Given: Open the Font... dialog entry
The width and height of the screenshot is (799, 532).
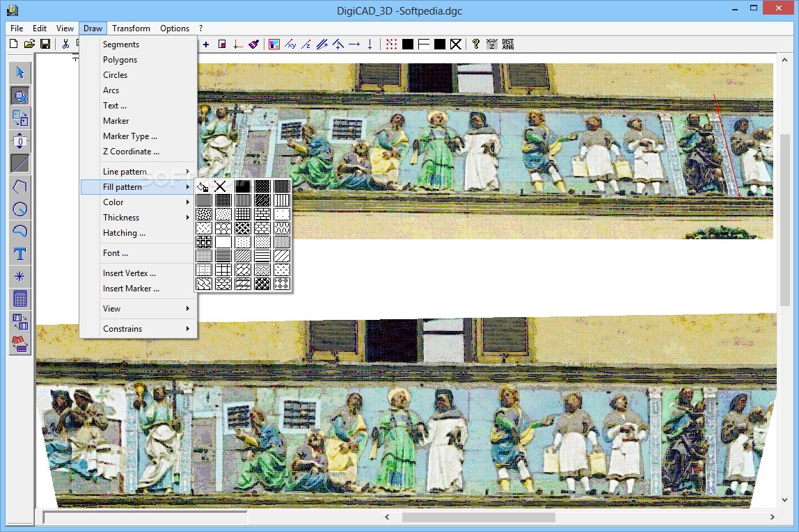Looking at the screenshot, I should pos(139,253).
